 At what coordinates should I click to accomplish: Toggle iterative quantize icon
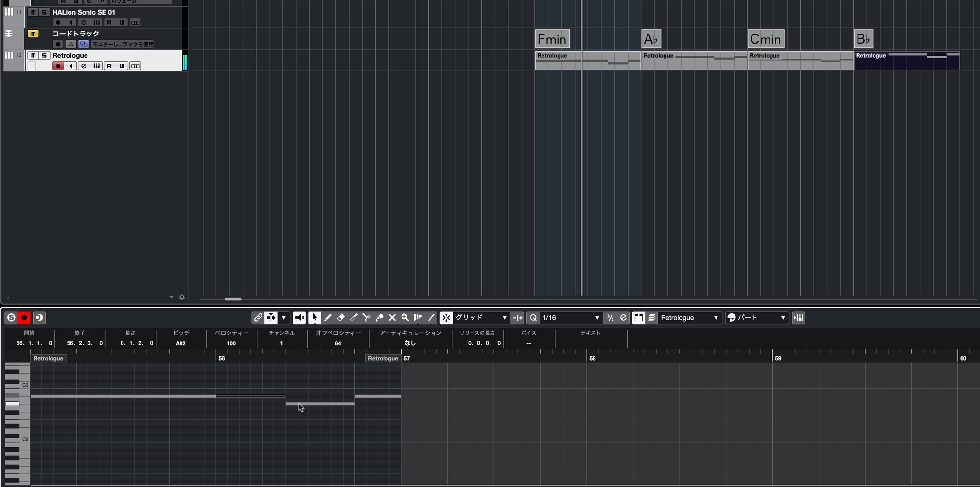pos(611,318)
